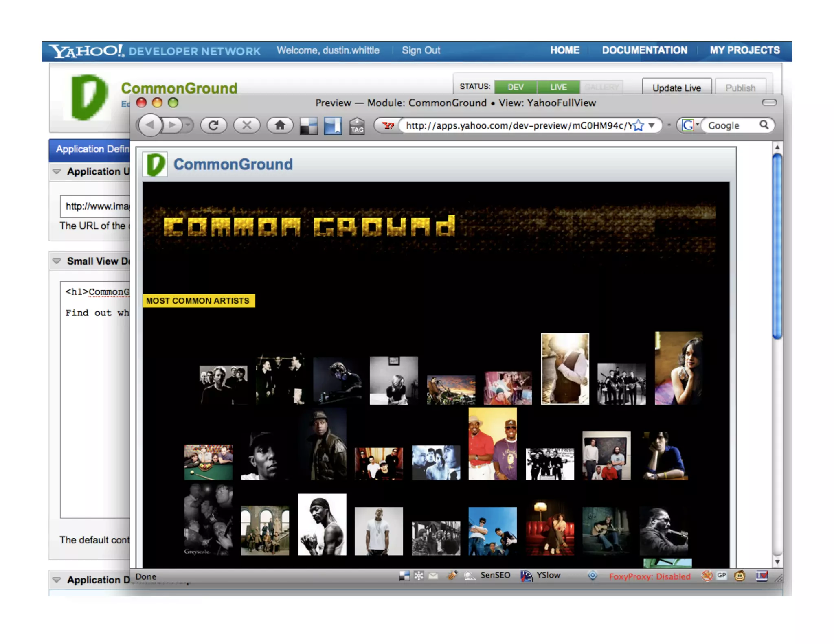This screenshot has width=834, height=644.
Task: Click the thumbnail of woman lying on pink
Action: pyautogui.click(x=678, y=368)
